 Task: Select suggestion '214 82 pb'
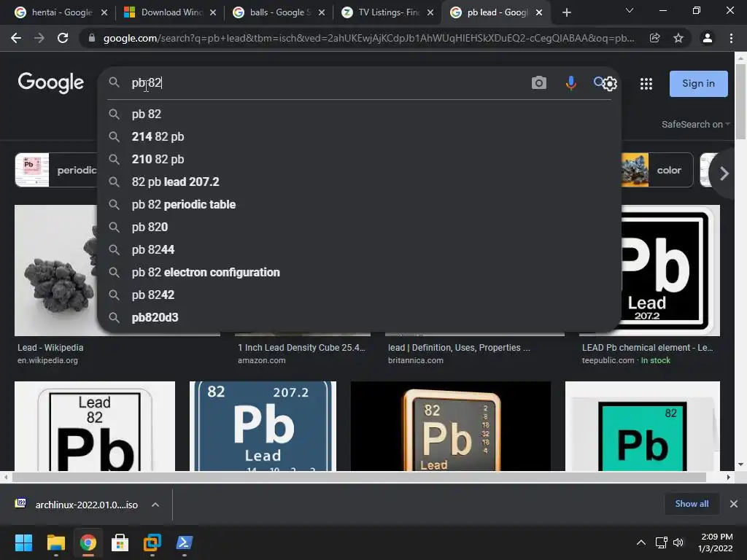[x=359, y=136]
